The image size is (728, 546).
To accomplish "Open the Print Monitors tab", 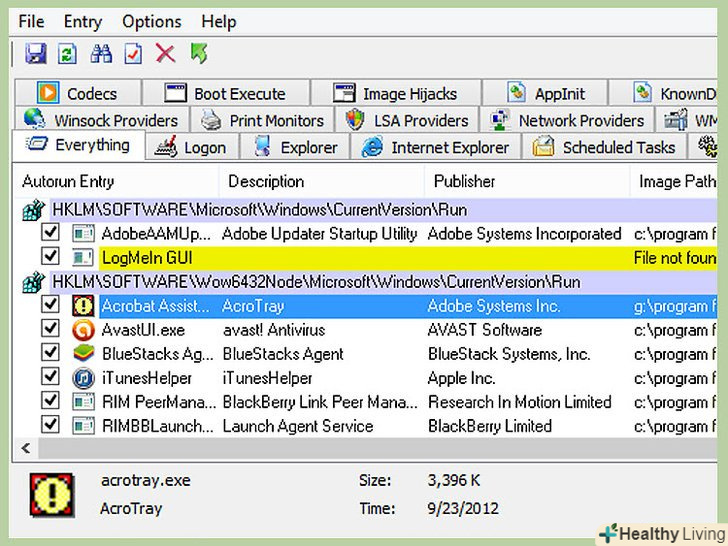I will point(263,120).
